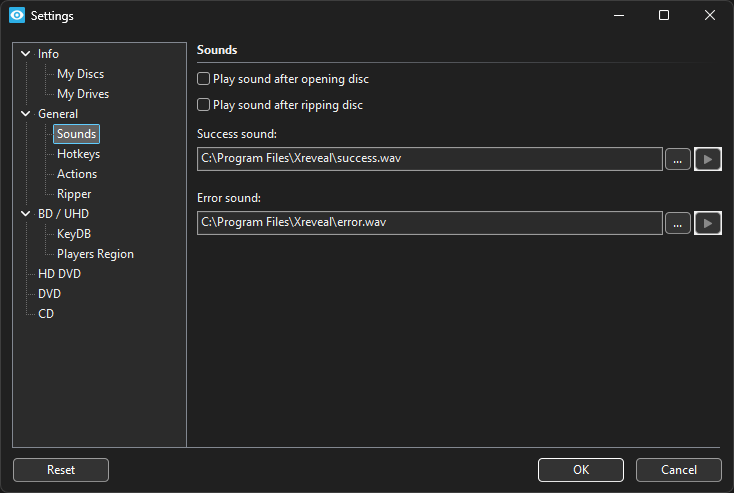Click the Reset button
Viewport: 734px width, 493px height.
tap(61, 470)
